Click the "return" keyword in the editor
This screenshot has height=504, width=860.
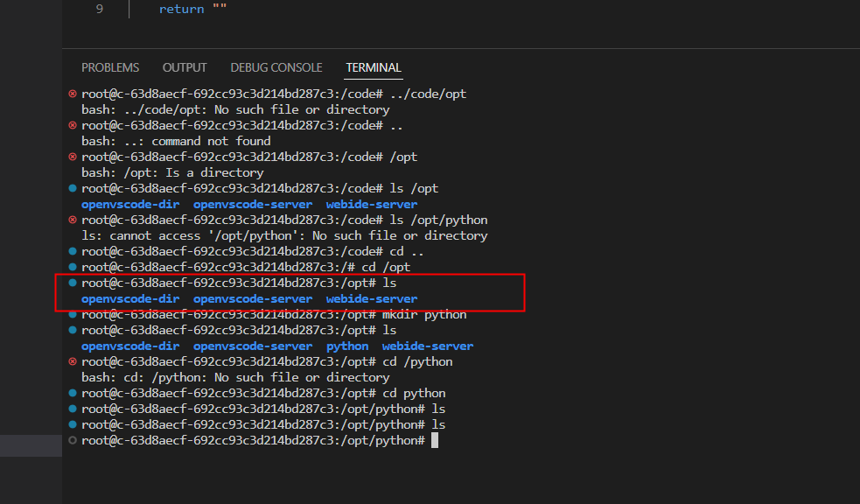182,9
